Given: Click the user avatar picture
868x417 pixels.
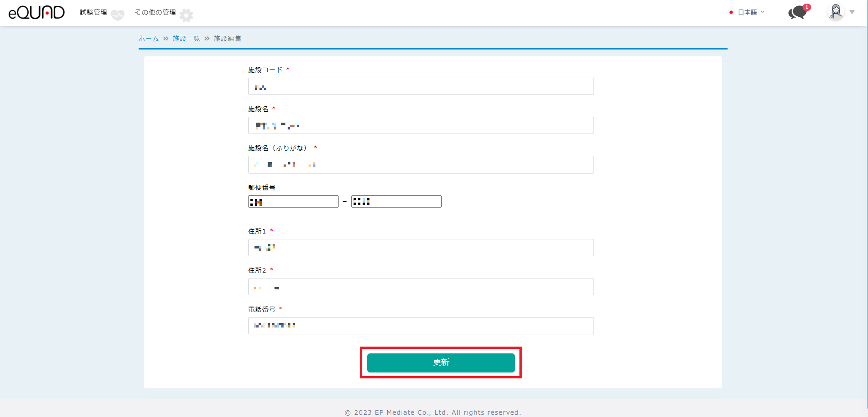Looking at the screenshot, I should pos(836,12).
